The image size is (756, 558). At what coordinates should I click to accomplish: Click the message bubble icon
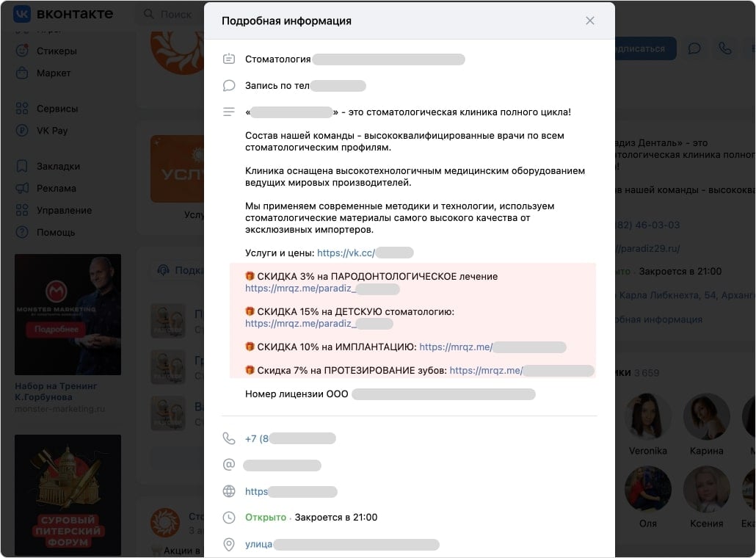694,48
